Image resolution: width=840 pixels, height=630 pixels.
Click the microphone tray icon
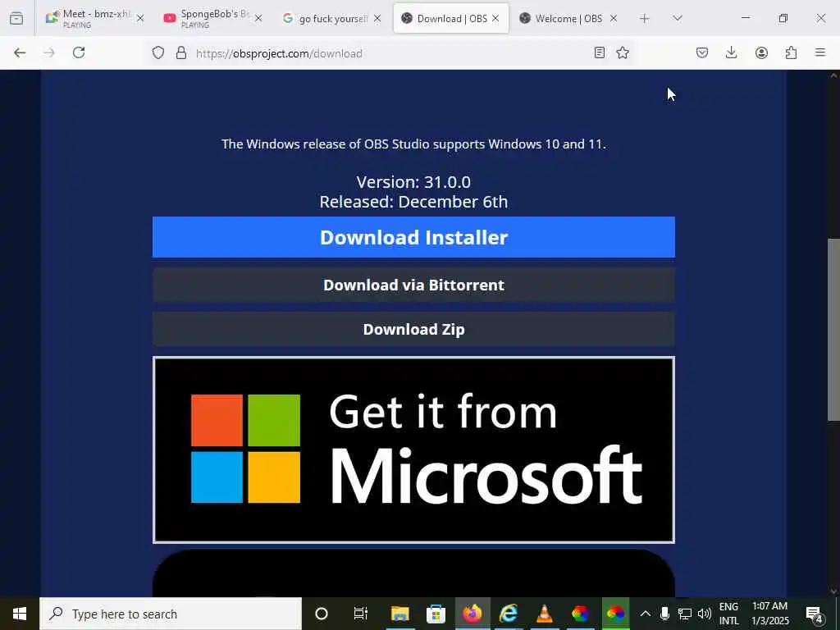664,614
